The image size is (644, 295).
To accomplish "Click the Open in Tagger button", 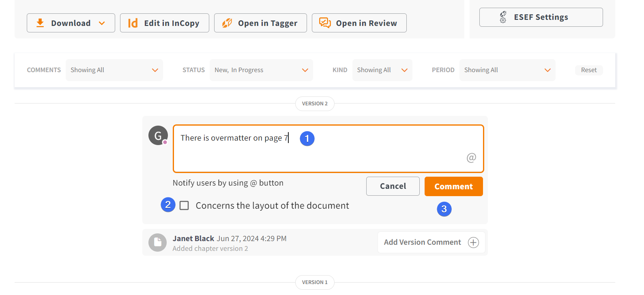I will pos(260,23).
